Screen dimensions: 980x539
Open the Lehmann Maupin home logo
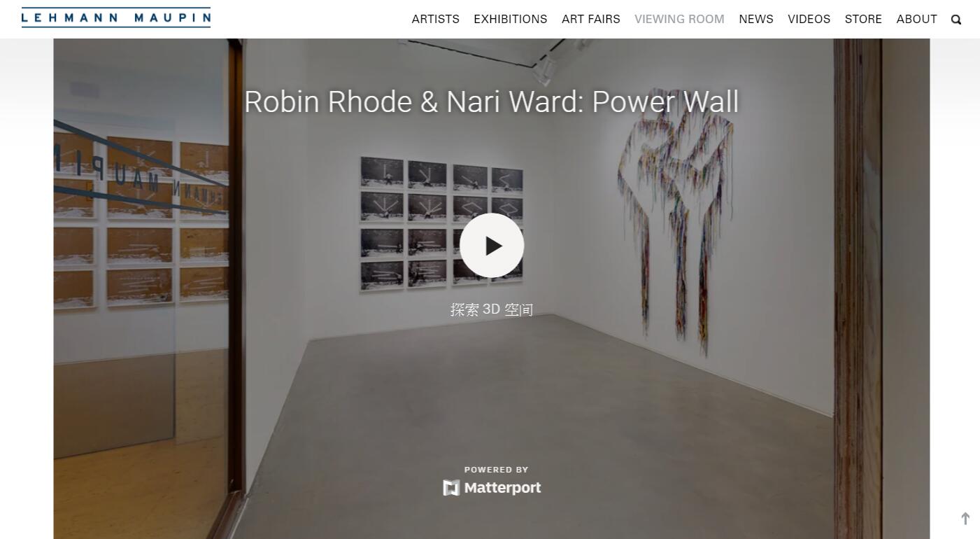tap(116, 17)
